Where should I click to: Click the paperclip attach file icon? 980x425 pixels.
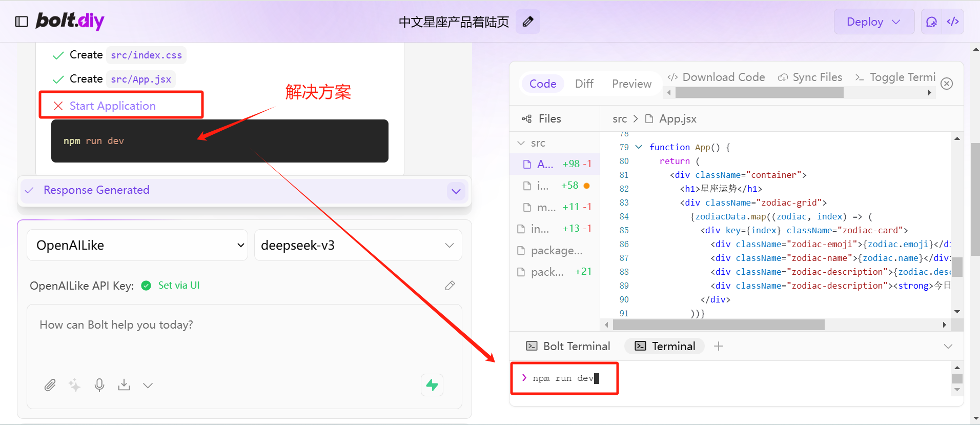(x=50, y=385)
